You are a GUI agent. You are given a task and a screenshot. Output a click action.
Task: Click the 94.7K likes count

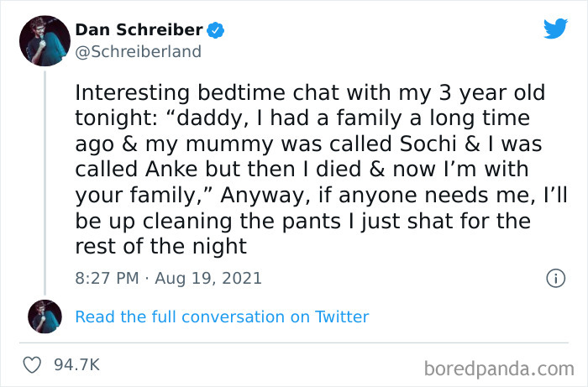[x=76, y=364]
